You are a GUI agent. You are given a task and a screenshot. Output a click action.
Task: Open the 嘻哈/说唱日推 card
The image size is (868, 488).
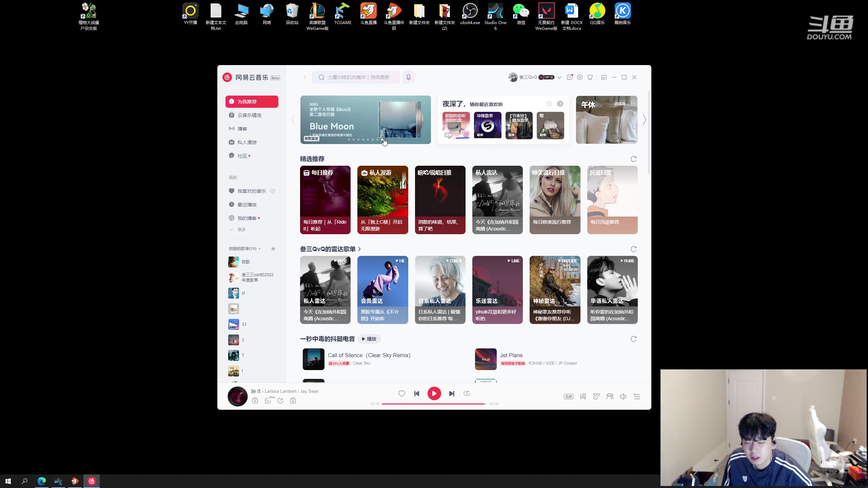[440, 200]
